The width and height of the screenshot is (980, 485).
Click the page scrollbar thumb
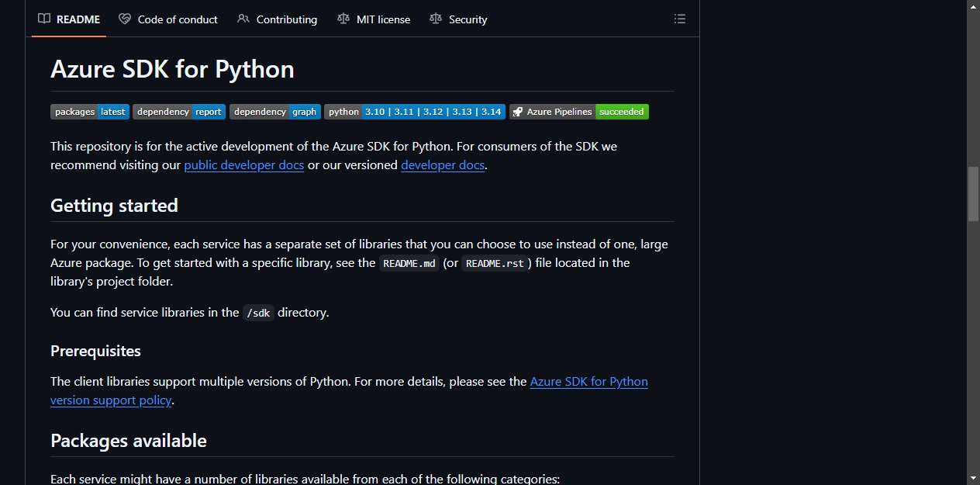point(973,194)
